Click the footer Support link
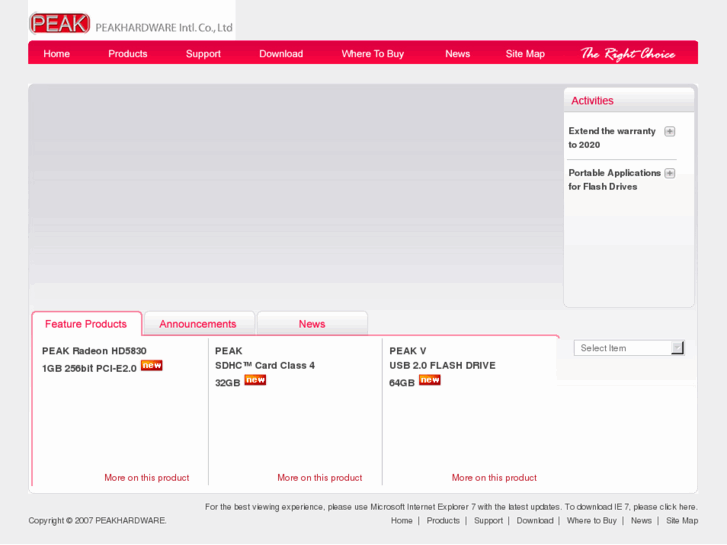The height and width of the screenshot is (545, 727). (x=488, y=520)
